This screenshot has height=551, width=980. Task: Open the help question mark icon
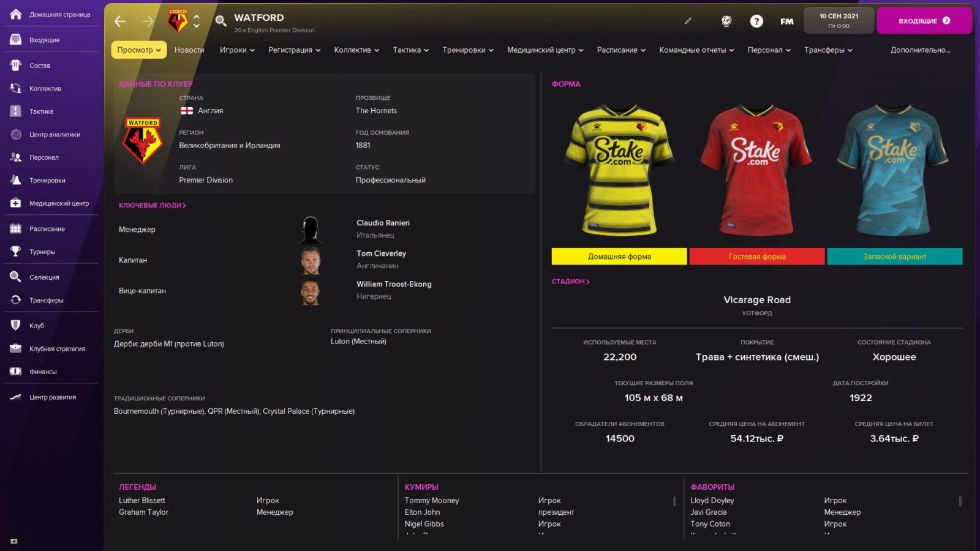pos(756,21)
